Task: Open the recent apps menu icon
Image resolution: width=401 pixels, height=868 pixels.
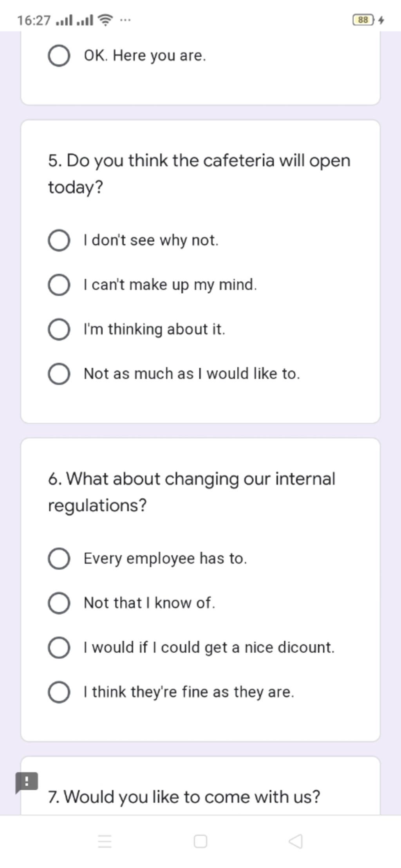Action: (x=105, y=841)
